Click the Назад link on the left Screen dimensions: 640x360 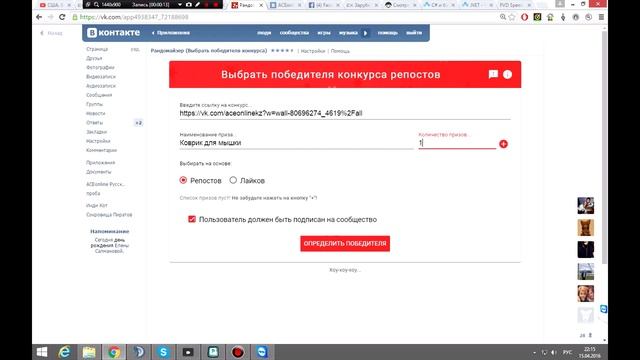(x=51, y=33)
